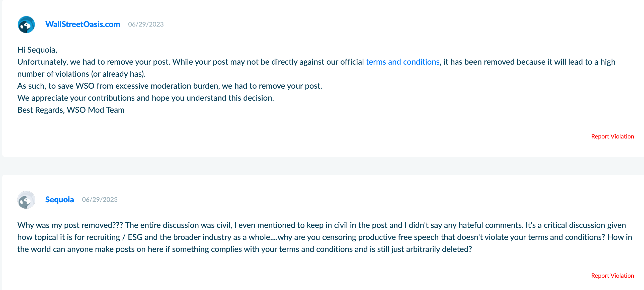This screenshot has height=290, width=644.
Task: Click the "Best Regards, WSO Mod Team" signature
Action: 71,110
